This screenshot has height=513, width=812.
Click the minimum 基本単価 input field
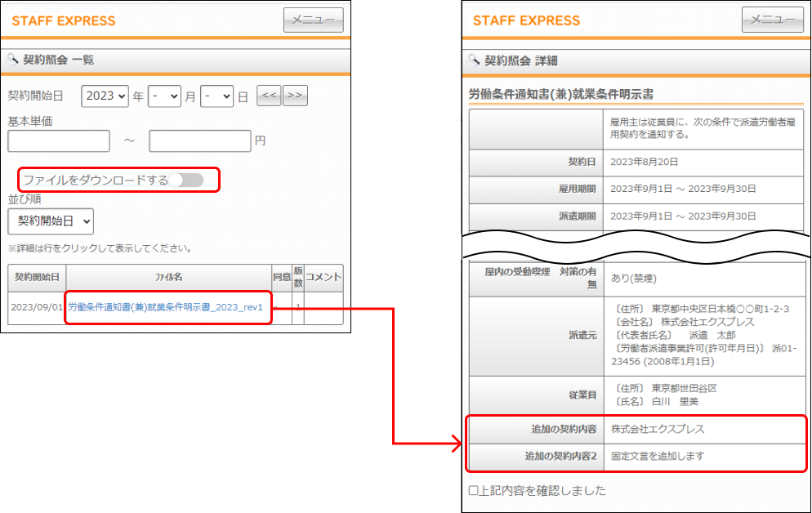point(59,141)
